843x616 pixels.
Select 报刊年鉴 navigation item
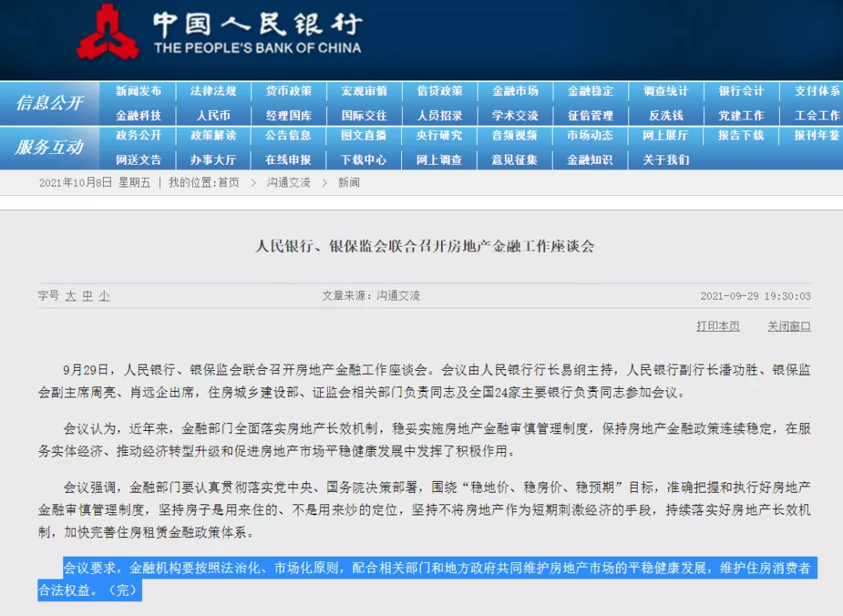pyautogui.click(x=816, y=135)
